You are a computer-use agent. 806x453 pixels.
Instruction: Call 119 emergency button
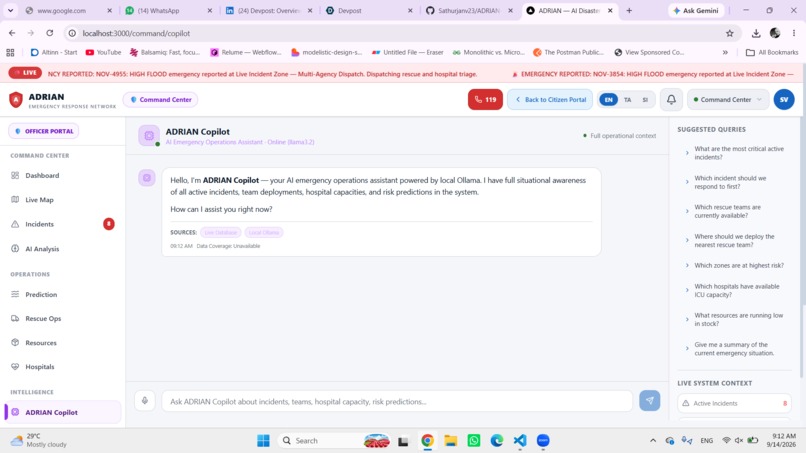click(x=485, y=99)
